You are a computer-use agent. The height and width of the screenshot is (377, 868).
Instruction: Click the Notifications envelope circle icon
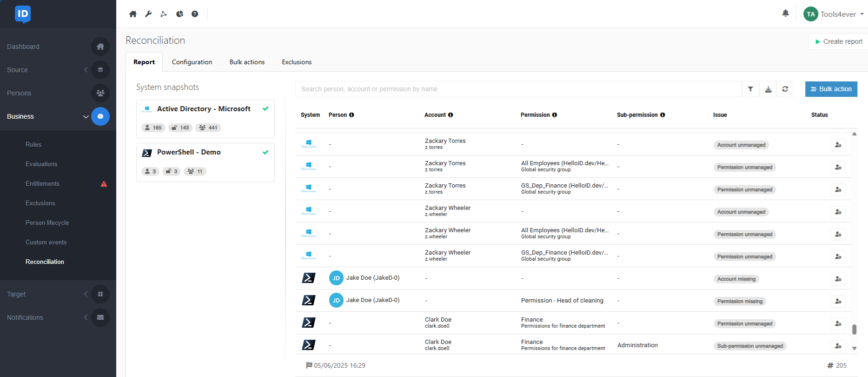(100, 317)
